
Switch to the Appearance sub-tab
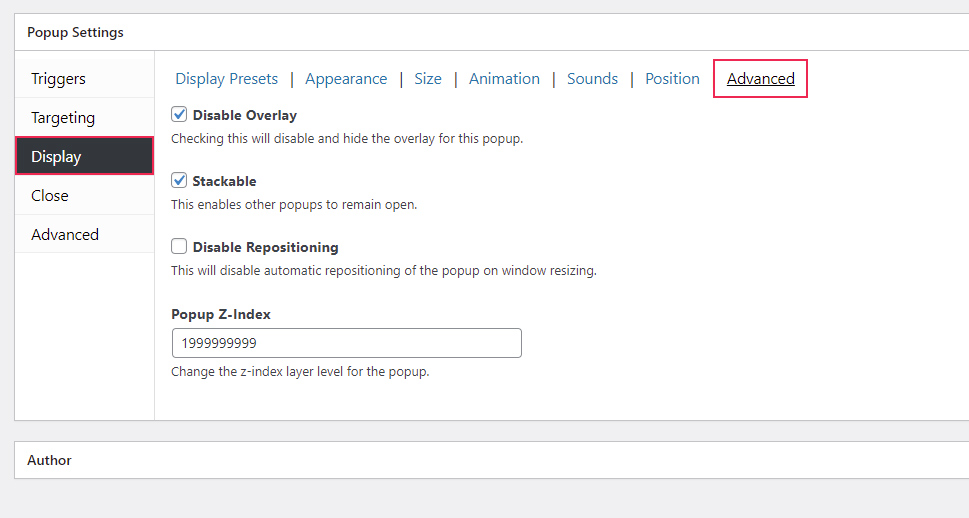346,79
